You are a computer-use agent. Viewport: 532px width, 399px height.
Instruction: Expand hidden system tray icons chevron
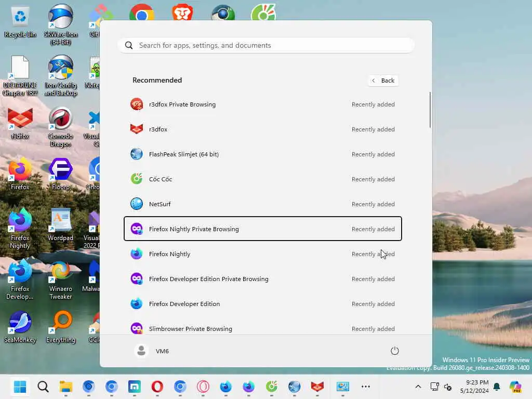[418, 387]
